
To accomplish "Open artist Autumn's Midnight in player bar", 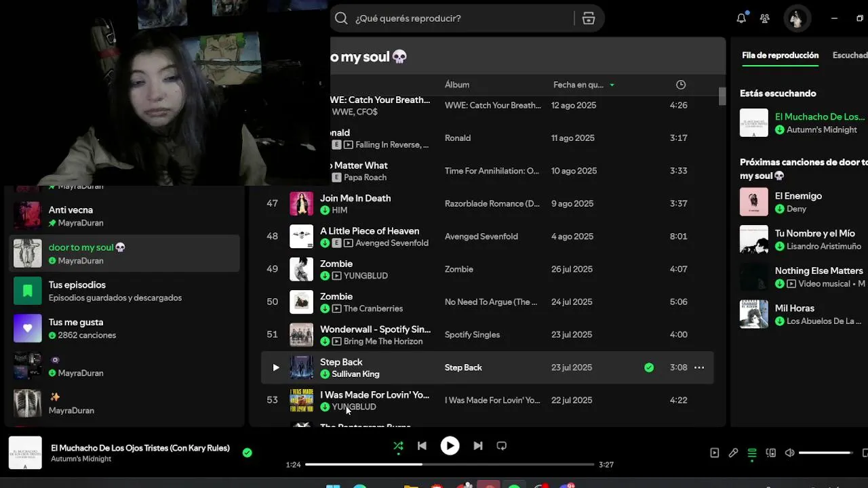I will [x=81, y=459].
